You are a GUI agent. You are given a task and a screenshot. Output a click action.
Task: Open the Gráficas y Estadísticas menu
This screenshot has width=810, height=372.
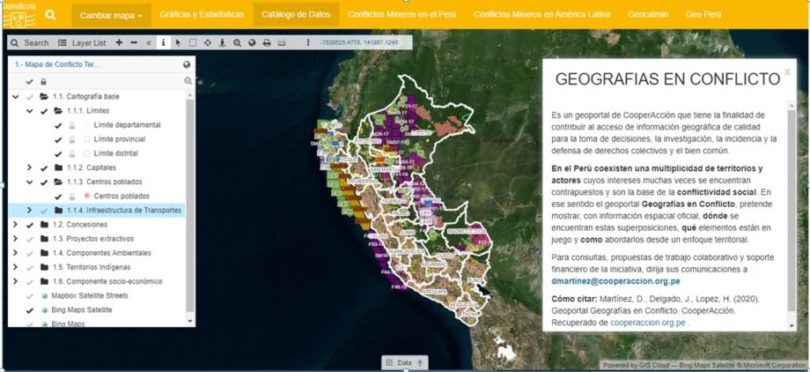(201, 14)
